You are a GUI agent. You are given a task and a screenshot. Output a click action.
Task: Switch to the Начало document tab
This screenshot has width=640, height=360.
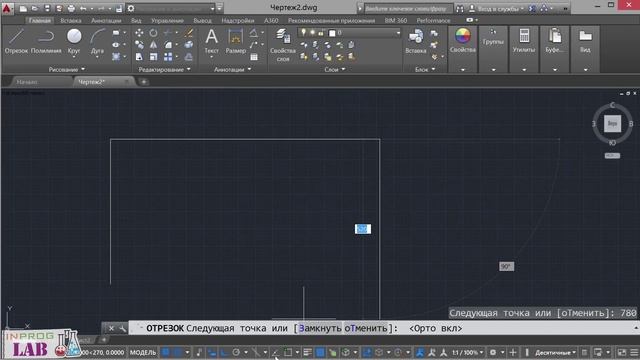[x=27, y=82]
